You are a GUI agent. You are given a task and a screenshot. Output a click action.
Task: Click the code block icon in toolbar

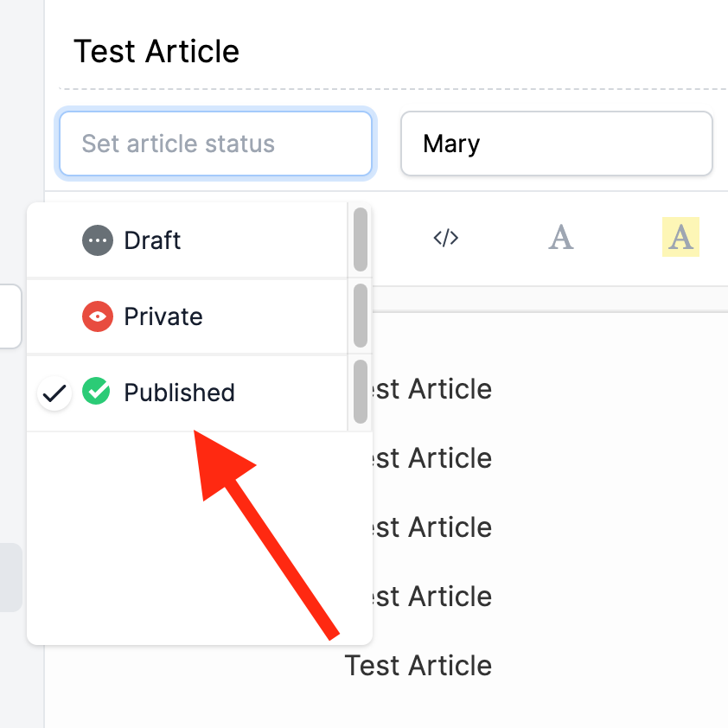point(446,238)
